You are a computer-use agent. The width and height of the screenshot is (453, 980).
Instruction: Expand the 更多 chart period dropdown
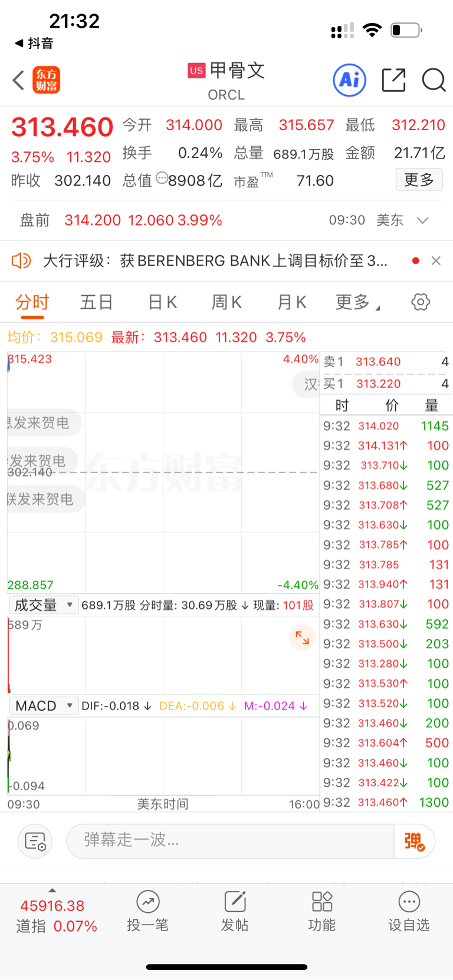(357, 302)
